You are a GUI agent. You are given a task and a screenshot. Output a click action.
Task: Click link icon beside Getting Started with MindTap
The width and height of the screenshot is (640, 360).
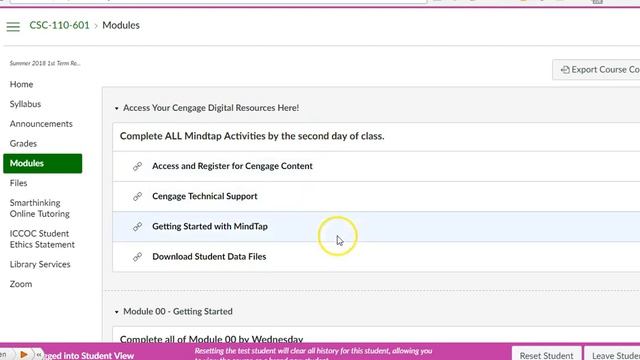click(x=138, y=227)
